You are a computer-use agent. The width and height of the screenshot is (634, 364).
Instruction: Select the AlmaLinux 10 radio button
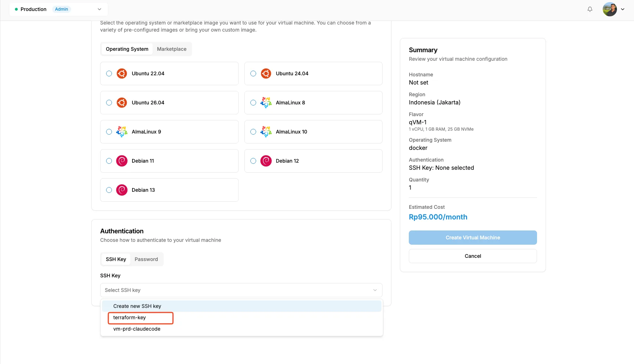[253, 132]
